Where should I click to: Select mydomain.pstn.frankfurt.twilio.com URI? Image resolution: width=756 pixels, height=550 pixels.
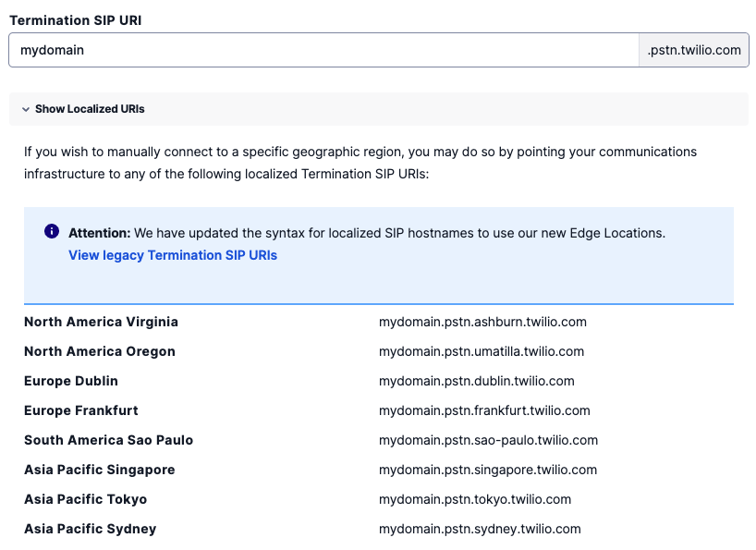tap(484, 410)
